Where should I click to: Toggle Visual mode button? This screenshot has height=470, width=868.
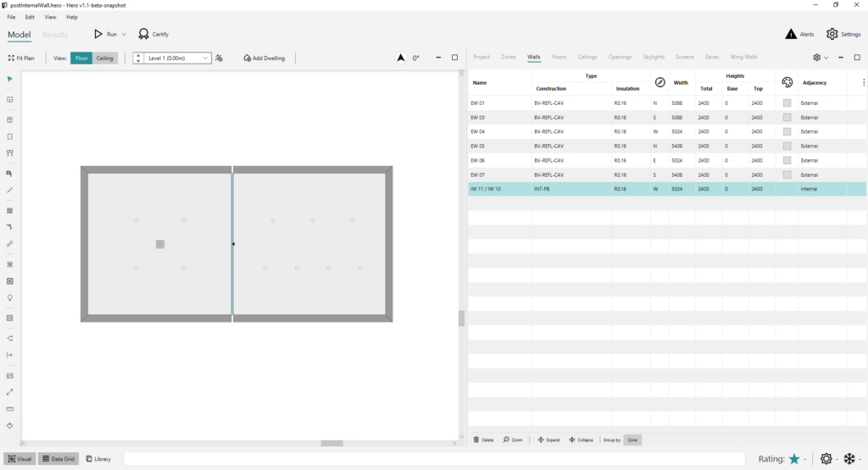(20, 459)
